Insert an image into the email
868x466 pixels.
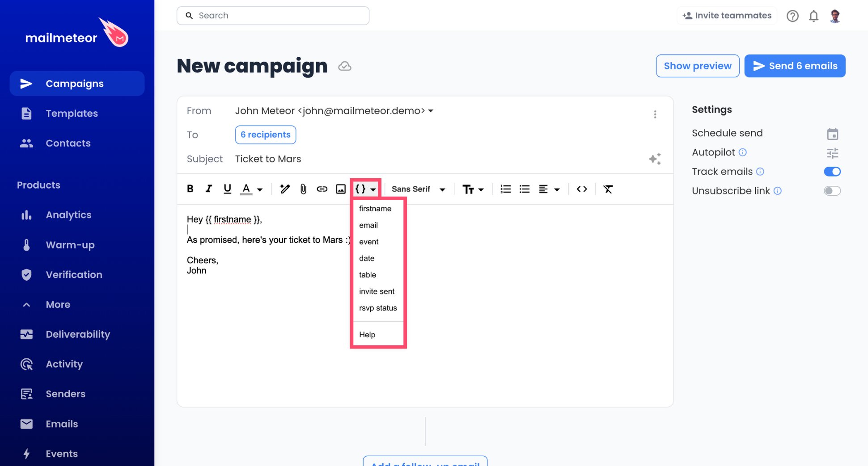[341, 189]
